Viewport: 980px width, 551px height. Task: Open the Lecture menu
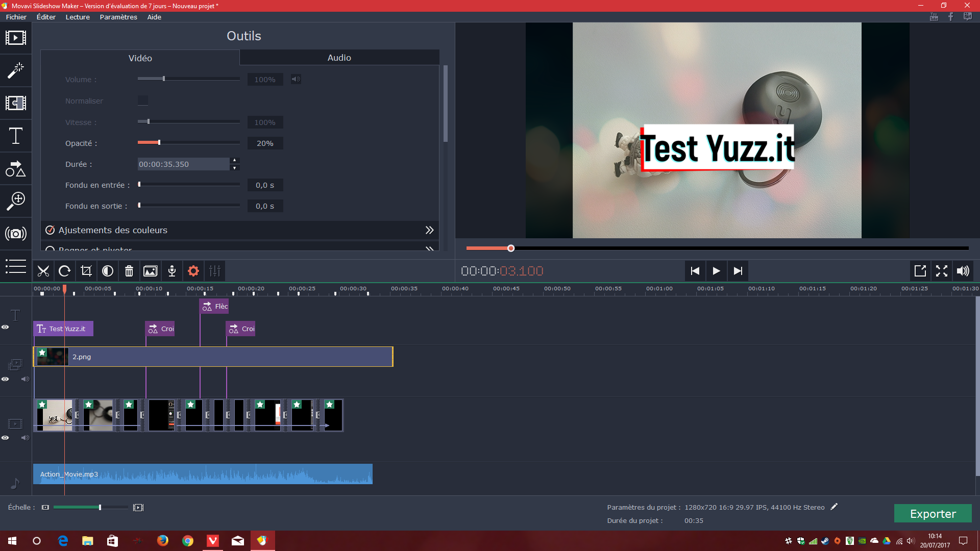78,17
